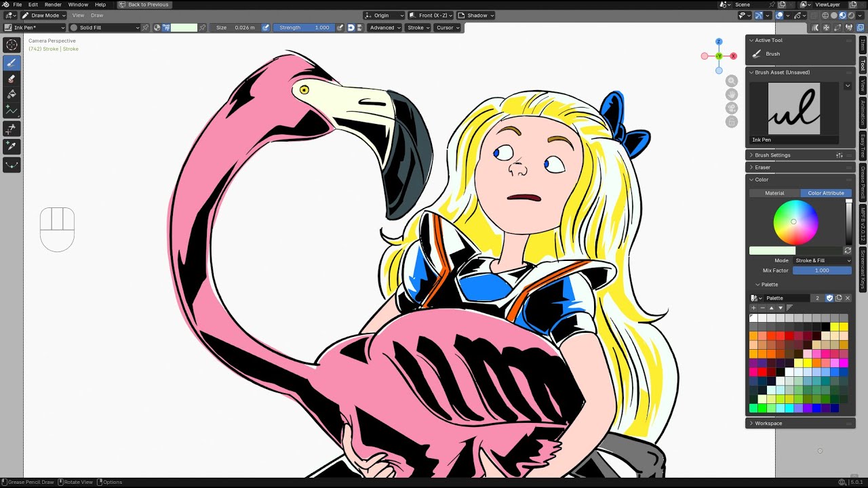Open the Draw Mode dropdown
Viewport: 868px width, 488px height.
pyautogui.click(x=43, y=16)
